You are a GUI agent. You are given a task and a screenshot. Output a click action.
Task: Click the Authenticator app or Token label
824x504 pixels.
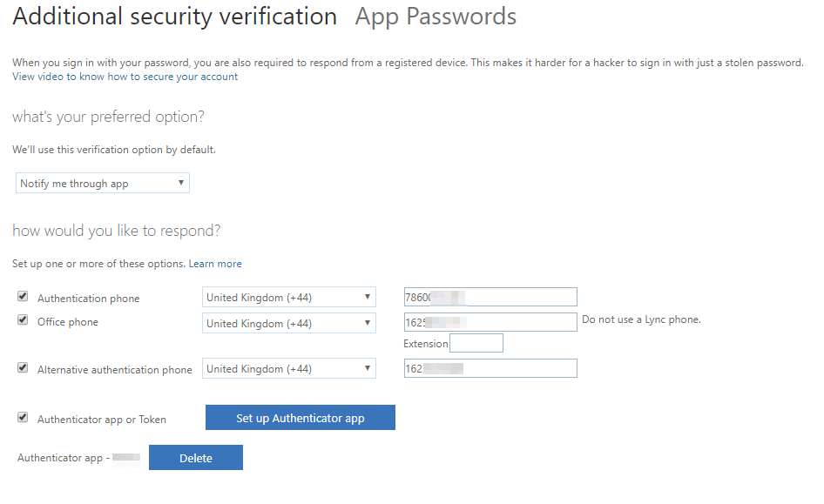point(102,420)
